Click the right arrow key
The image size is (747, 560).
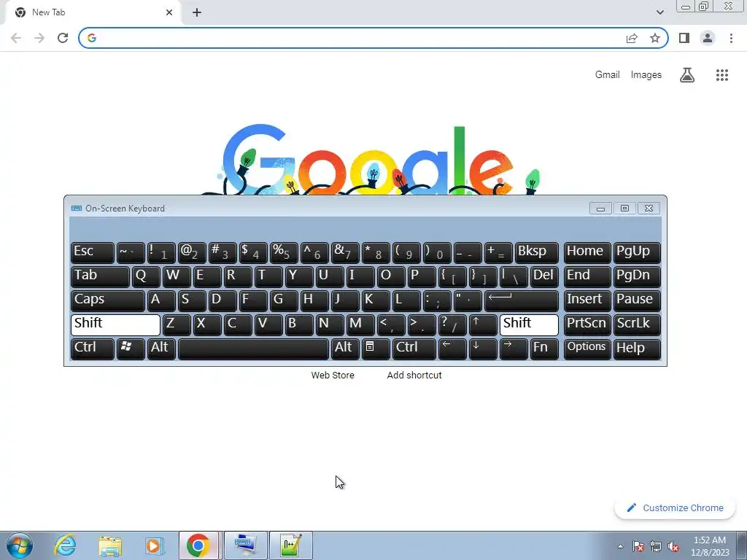coord(513,349)
